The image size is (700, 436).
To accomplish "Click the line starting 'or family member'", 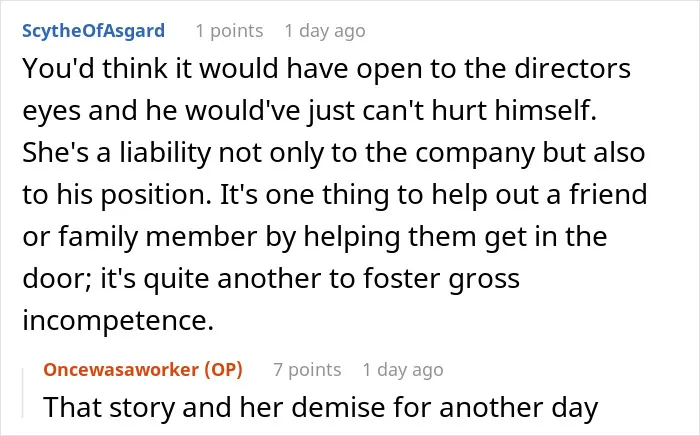I will pyautogui.click(x=315, y=237).
